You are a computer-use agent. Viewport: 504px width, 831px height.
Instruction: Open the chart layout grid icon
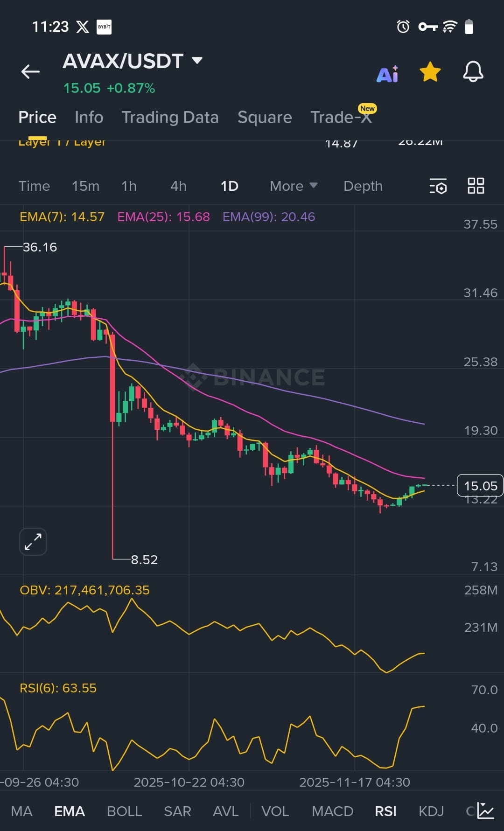pos(476,186)
